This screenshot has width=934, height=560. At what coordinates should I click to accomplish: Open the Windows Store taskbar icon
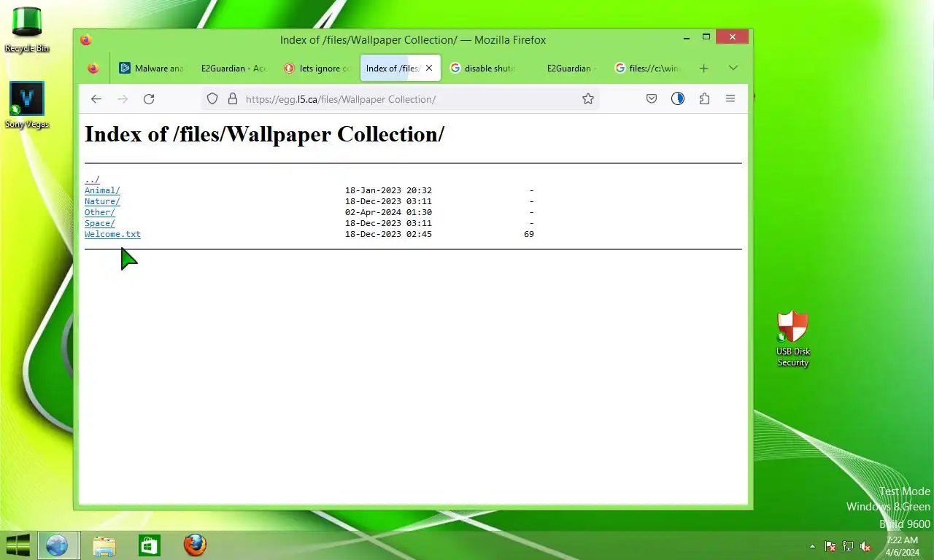150,545
